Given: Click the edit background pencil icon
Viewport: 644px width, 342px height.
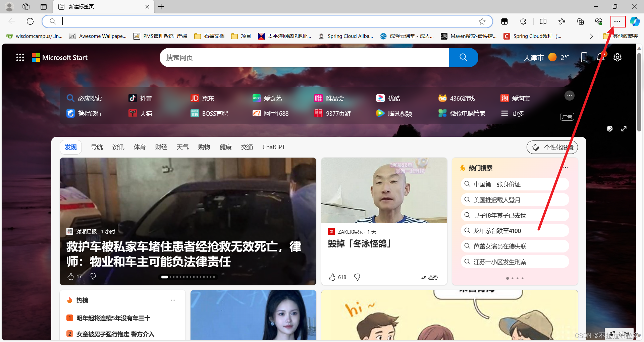Looking at the screenshot, I should point(610,129).
